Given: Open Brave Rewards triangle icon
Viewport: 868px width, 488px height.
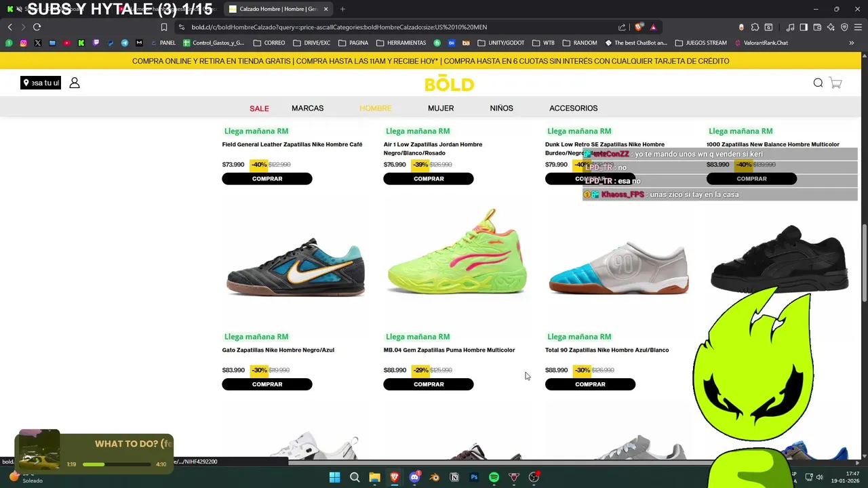Looking at the screenshot, I should 653,27.
